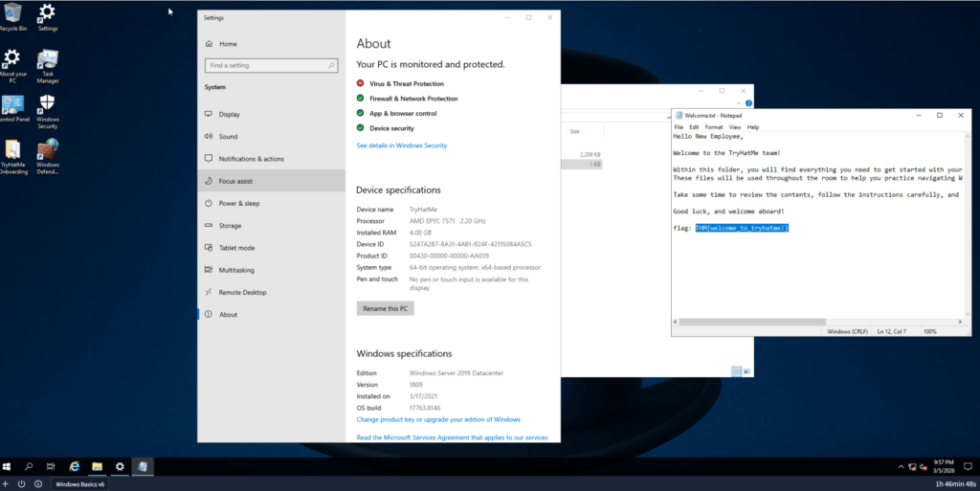Go to Remote Desktop settings

click(241, 292)
